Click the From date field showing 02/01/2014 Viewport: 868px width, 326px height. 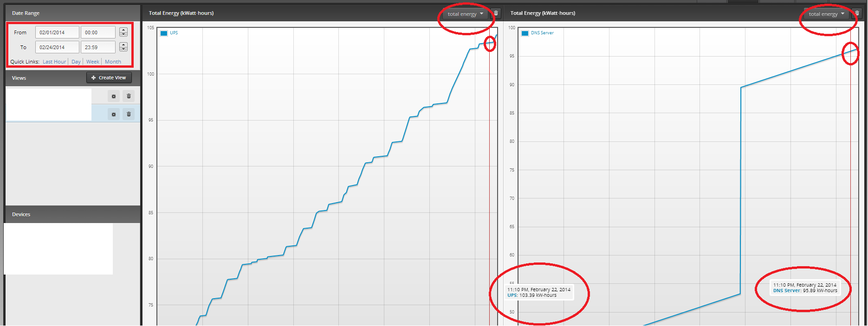(57, 32)
